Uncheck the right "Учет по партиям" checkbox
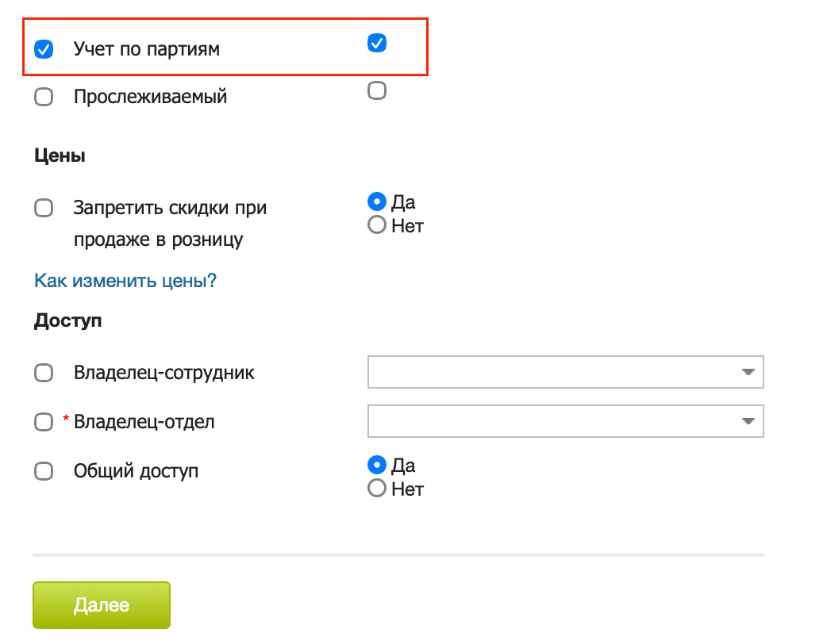This screenshot has width=827, height=644. (x=377, y=43)
